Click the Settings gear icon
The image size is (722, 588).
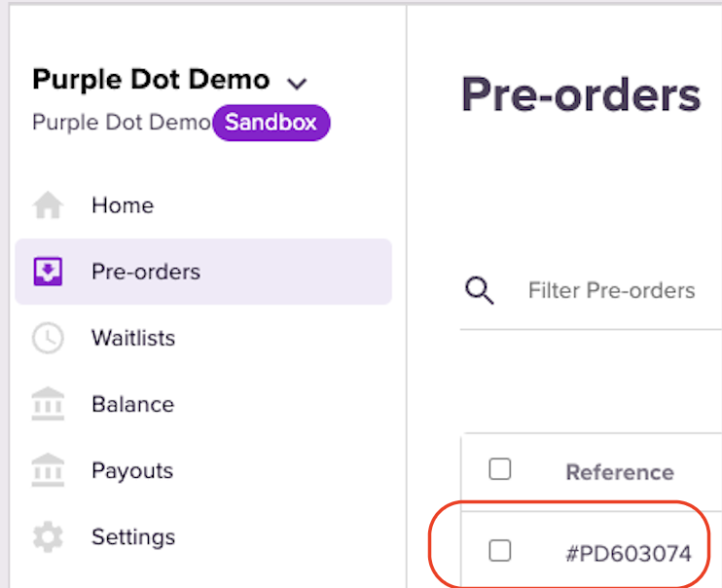[48, 536]
